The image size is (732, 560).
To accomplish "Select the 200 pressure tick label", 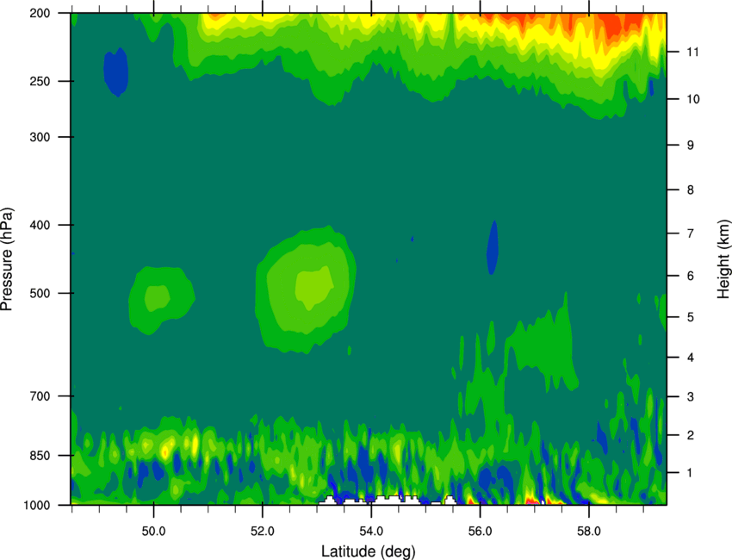I will (40, 14).
